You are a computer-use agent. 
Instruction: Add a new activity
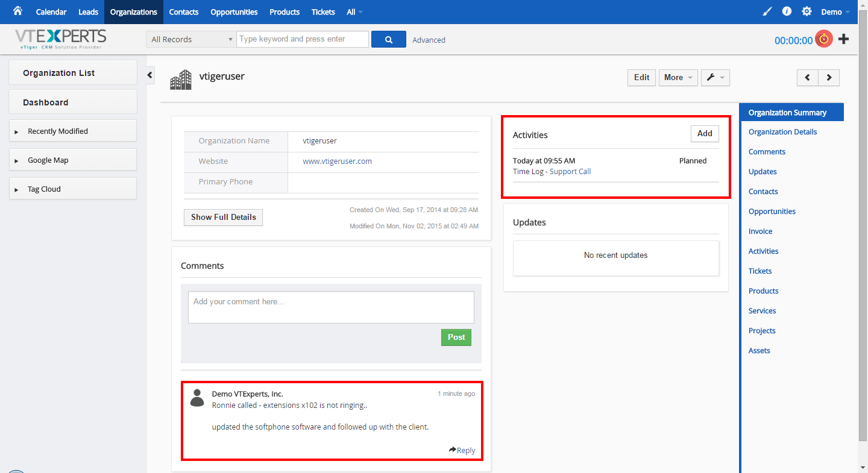[705, 134]
